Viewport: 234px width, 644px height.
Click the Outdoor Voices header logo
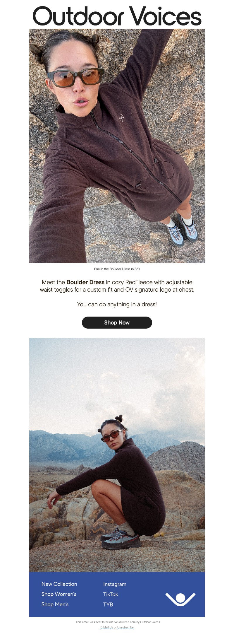[117, 16]
